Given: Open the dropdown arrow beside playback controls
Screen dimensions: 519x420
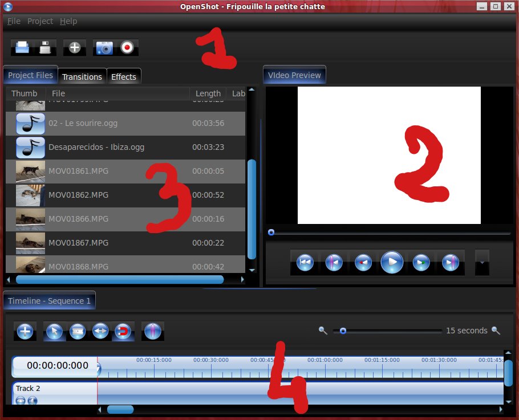Looking at the screenshot, I should [x=482, y=263].
